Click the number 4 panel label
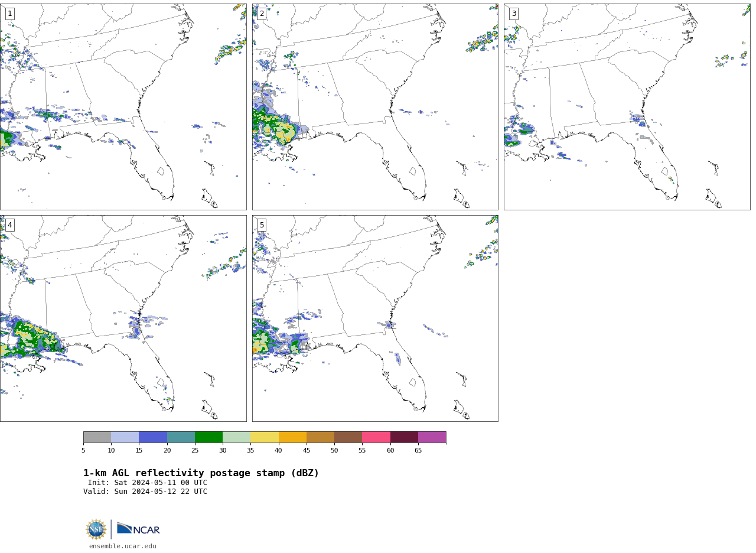This screenshot has height=553, width=756. coord(9,225)
